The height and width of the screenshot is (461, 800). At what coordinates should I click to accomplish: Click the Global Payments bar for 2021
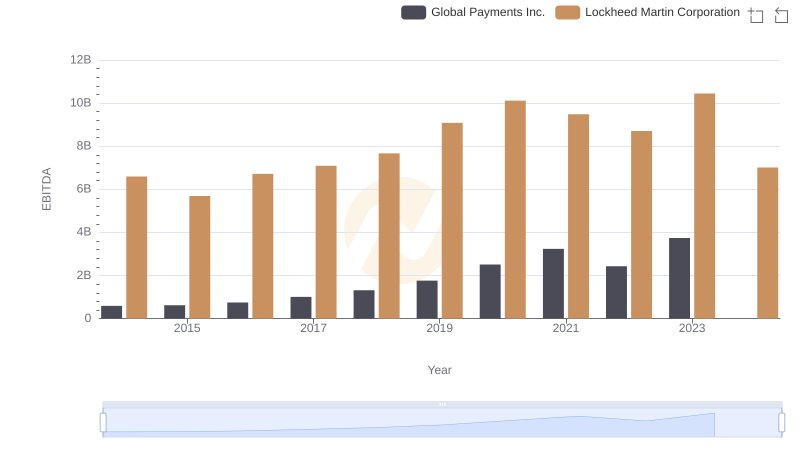click(553, 284)
